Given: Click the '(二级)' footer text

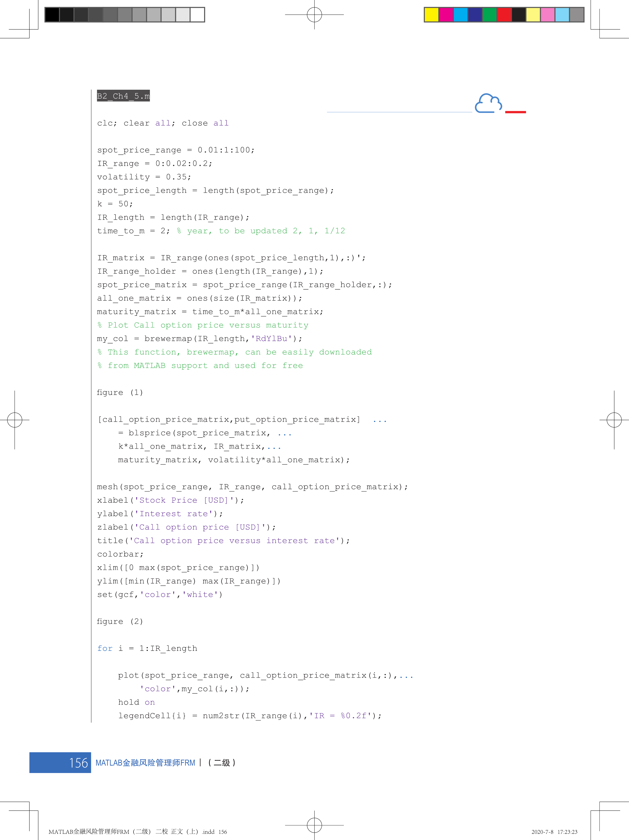Looking at the screenshot, I should [x=222, y=763].
